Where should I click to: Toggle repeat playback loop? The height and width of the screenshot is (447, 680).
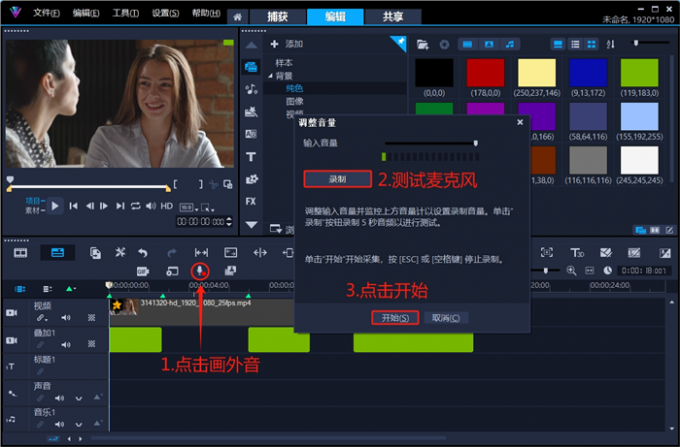coord(136,206)
